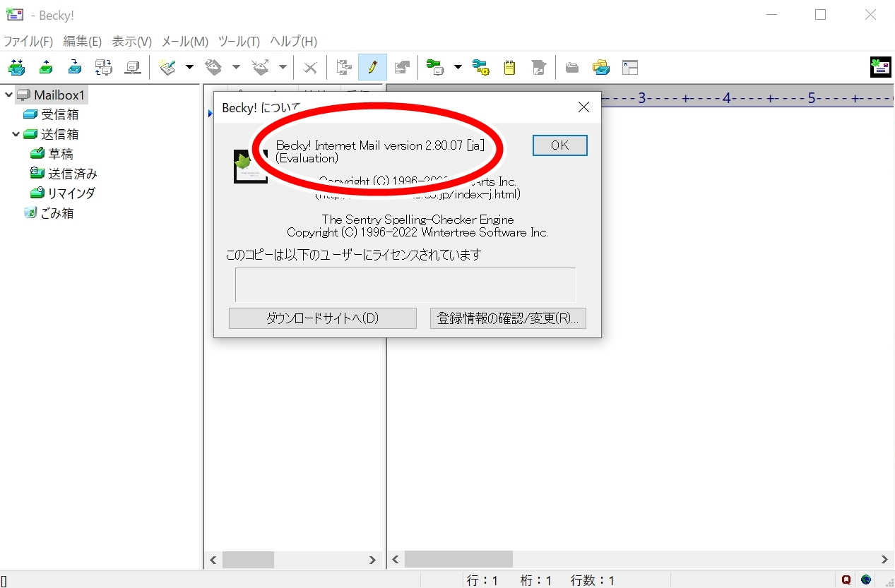Select the clipboard template toolbar icon
This screenshot has width=895, height=588.
[509, 67]
